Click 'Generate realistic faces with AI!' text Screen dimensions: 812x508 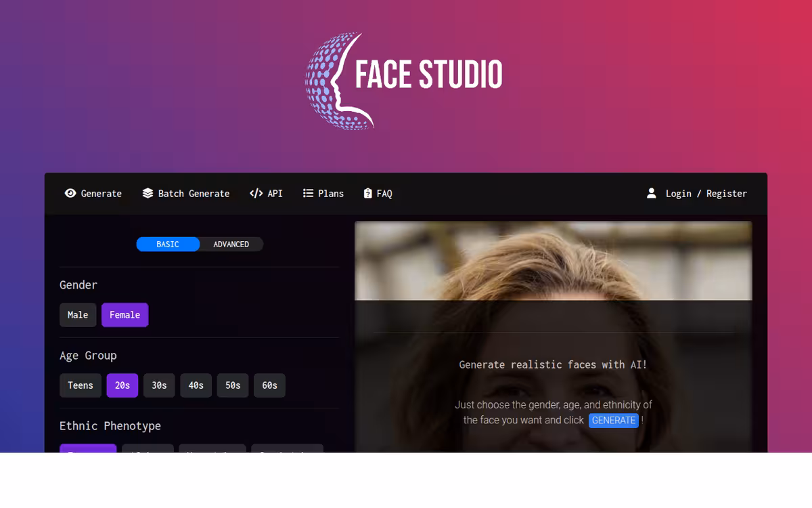[x=554, y=364]
